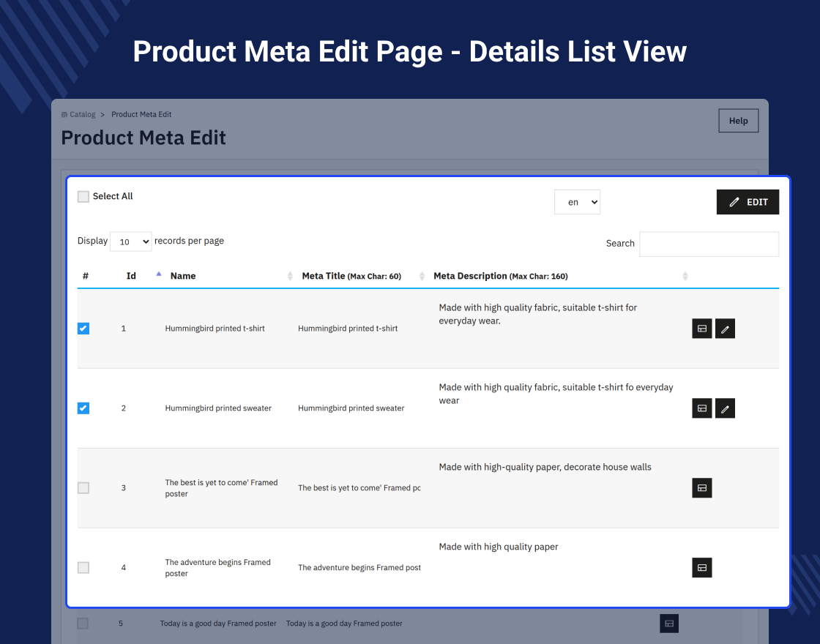Click description ending 't-shirt for everyday wear.'
The image size is (820, 644).
pos(537,314)
